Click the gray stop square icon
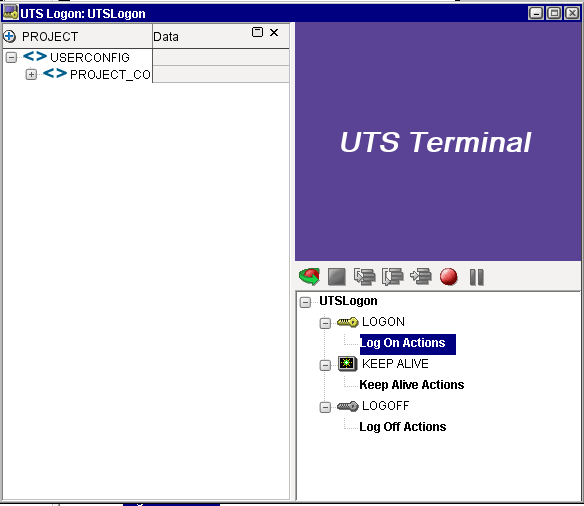Screen dimensions: 584x506 337,277
